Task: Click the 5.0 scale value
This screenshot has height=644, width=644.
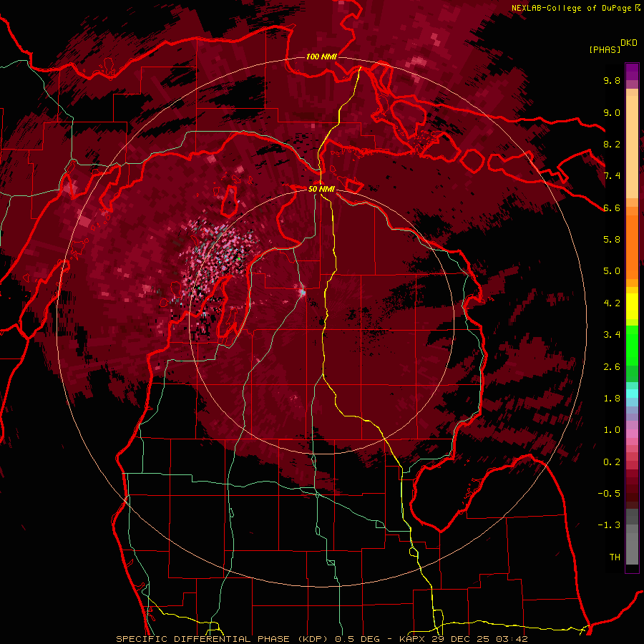Action: coord(612,271)
